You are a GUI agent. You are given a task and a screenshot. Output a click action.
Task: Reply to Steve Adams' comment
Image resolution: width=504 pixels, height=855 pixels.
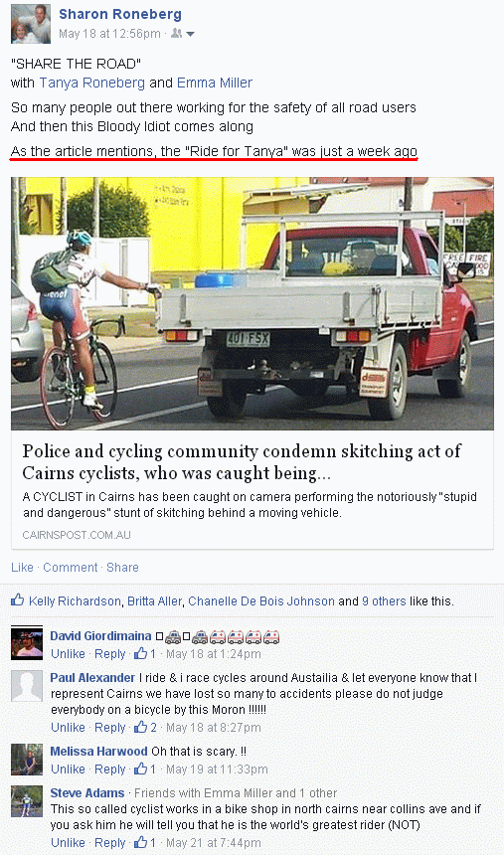pos(110,842)
